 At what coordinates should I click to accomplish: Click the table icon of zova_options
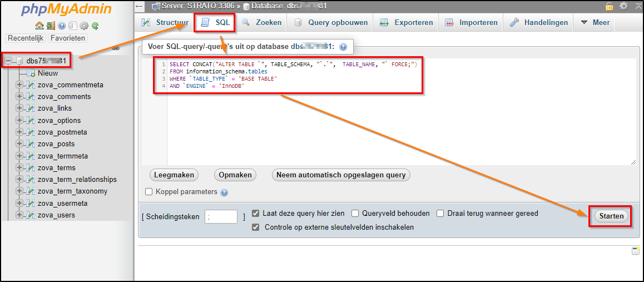(31, 121)
